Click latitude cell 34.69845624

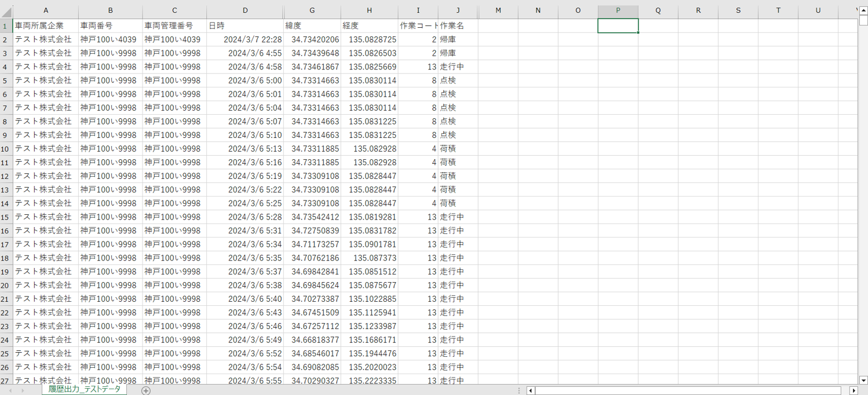(312, 286)
